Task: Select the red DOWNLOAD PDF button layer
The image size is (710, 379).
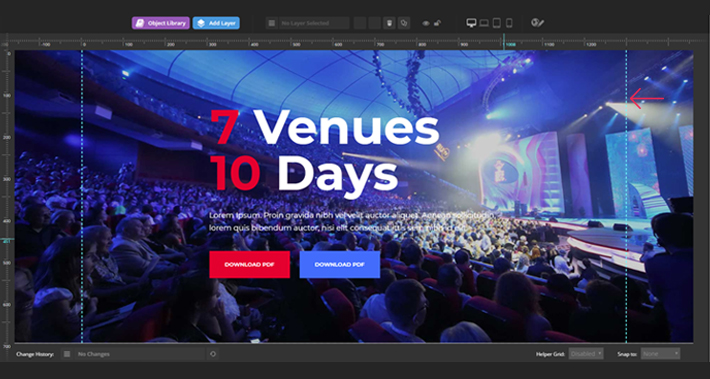Action: [249, 264]
